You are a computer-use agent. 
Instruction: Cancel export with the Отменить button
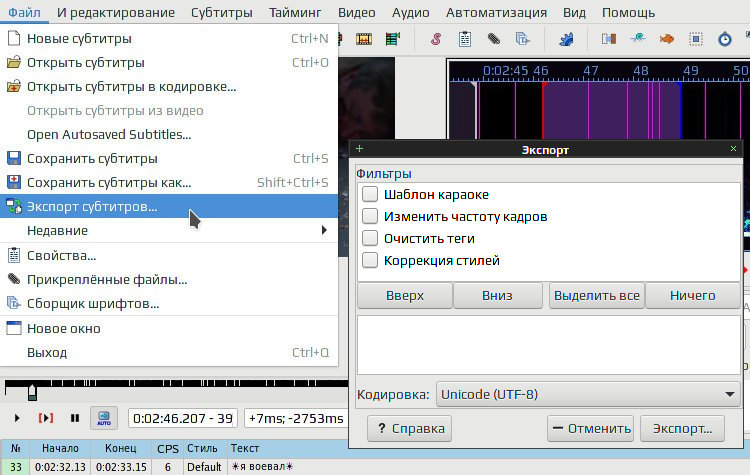[590, 428]
